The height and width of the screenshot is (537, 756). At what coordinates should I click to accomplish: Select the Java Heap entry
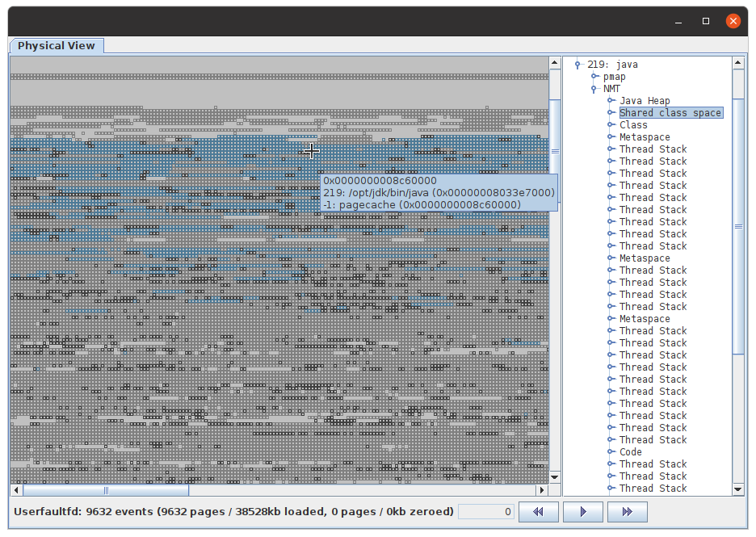point(645,101)
